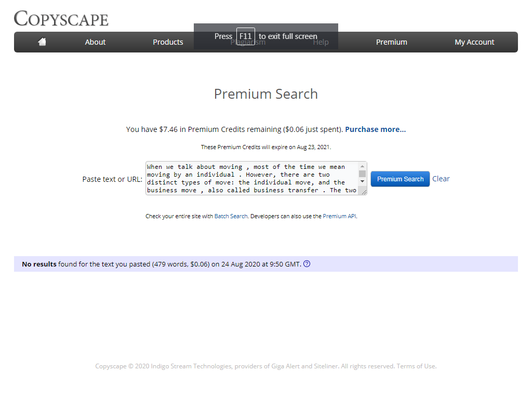Viewport: 532px width, 399px height.
Task: Open the home icon in navigation bar
Action: 42,42
